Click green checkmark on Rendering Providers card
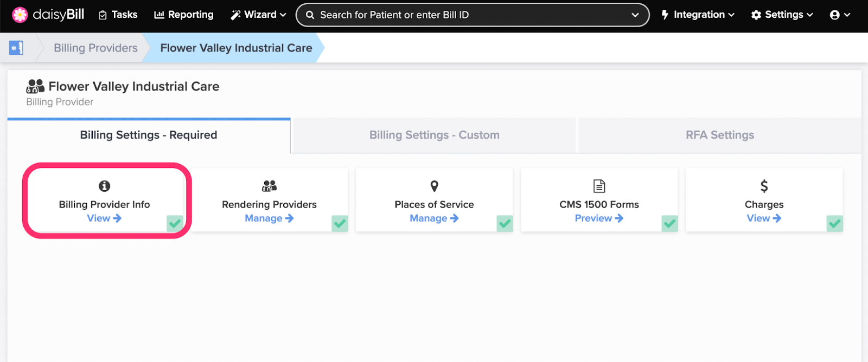 pyautogui.click(x=340, y=223)
